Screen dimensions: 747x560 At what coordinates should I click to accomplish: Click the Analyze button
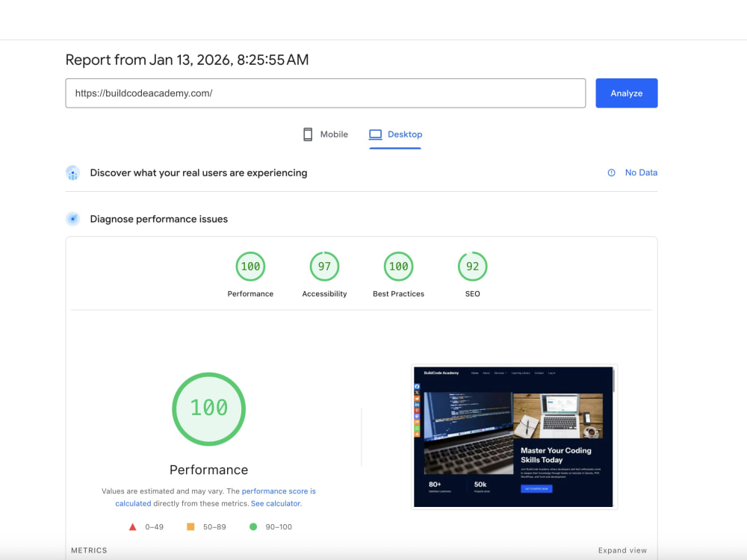click(x=627, y=93)
